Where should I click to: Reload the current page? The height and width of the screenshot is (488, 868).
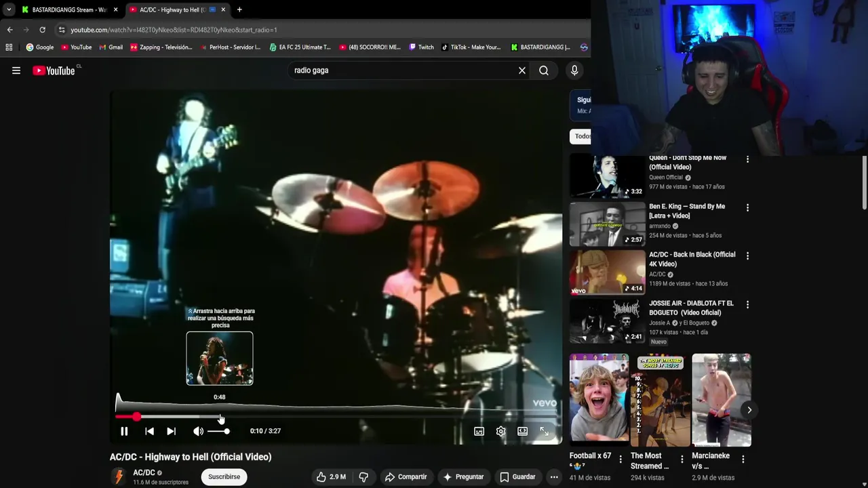(42, 30)
